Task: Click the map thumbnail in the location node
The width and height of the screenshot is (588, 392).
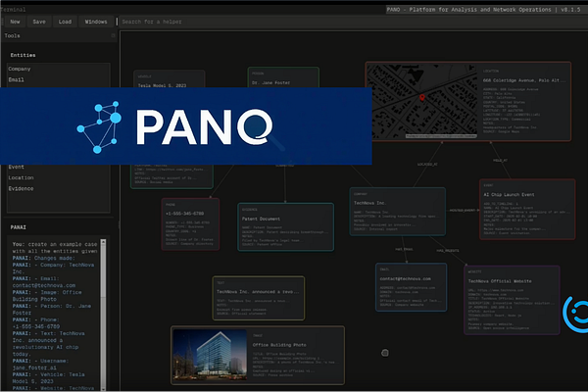Action: pyautogui.click(x=422, y=101)
